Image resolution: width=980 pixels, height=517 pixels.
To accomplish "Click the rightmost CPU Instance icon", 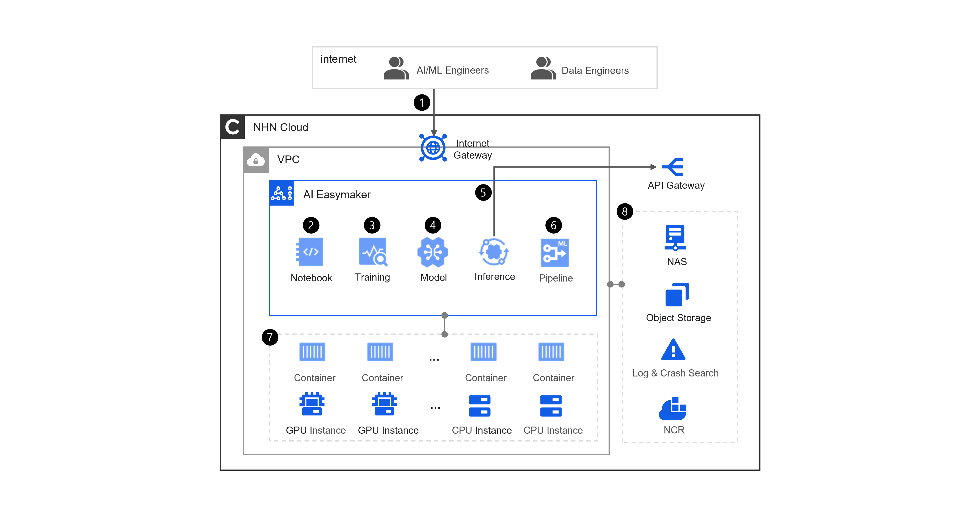I will coord(550,406).
